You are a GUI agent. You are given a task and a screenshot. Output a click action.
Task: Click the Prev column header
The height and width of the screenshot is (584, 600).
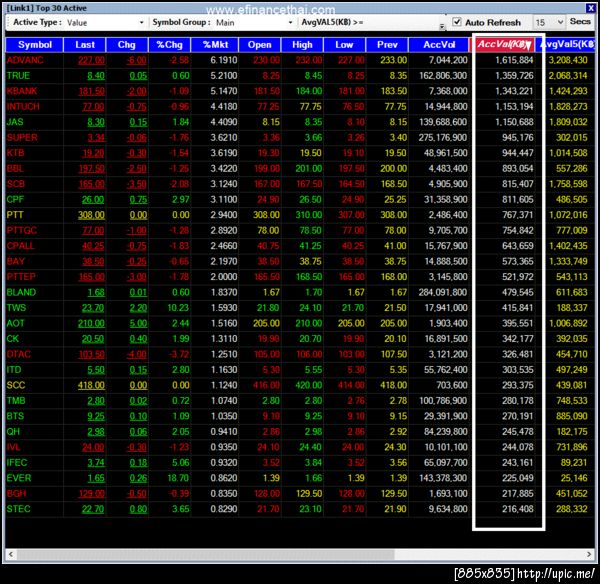click(x=387, y=45)
